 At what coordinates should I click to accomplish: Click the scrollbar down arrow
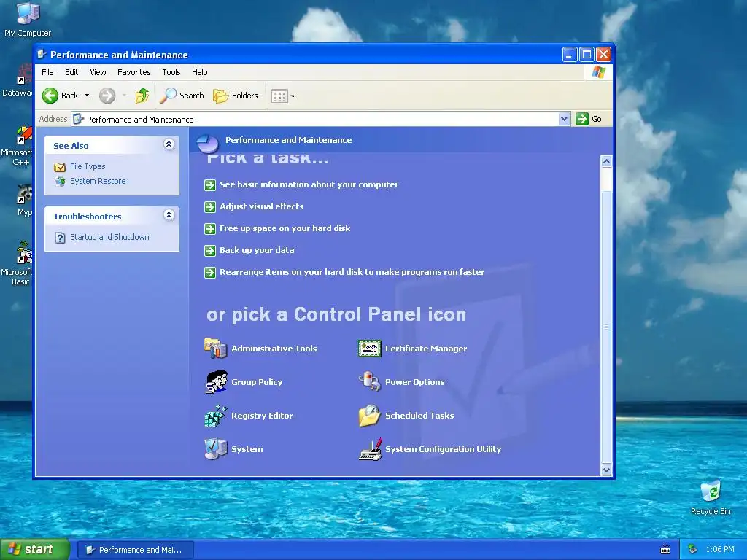606,470
